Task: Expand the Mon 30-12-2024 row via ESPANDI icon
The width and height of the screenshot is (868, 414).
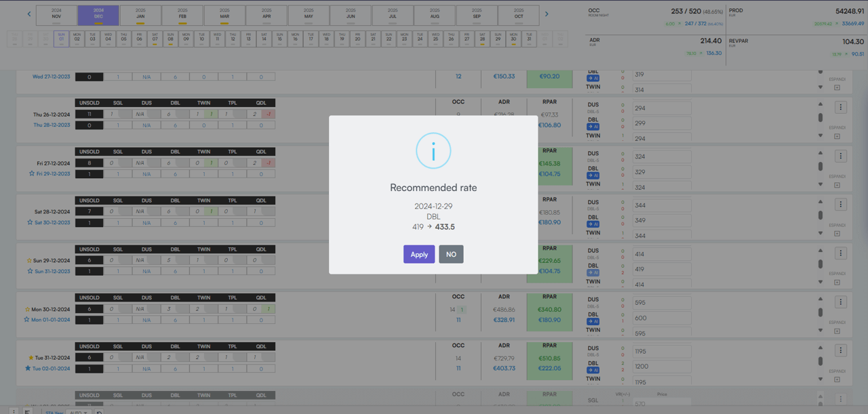Action: [x=837, y=331]
